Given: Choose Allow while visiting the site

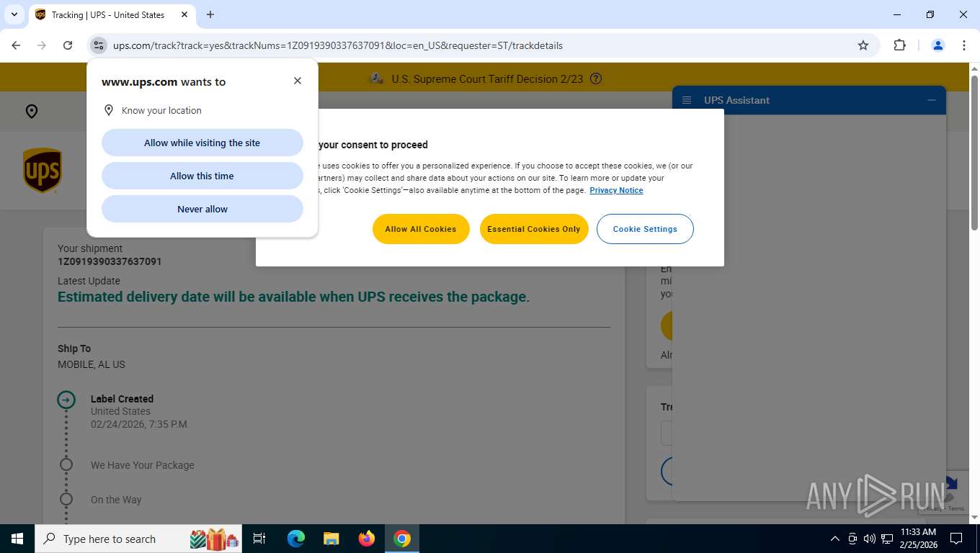Looking at the screenshot, I should point(202,143).
